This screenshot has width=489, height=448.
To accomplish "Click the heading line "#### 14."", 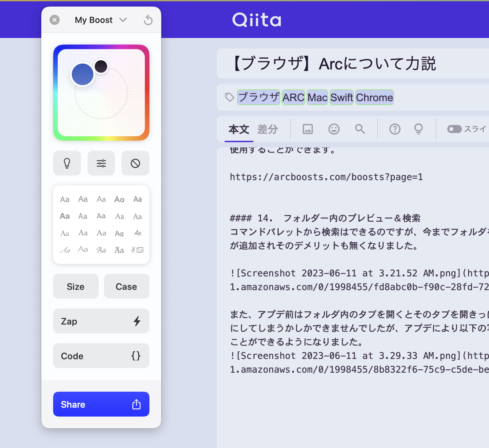I will tap(325, 218).
